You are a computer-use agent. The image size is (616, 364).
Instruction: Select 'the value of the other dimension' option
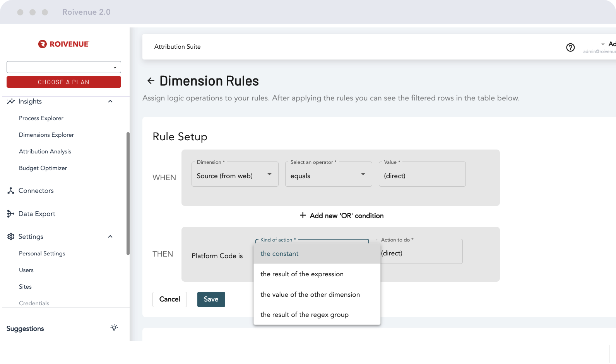coord(317,294)
